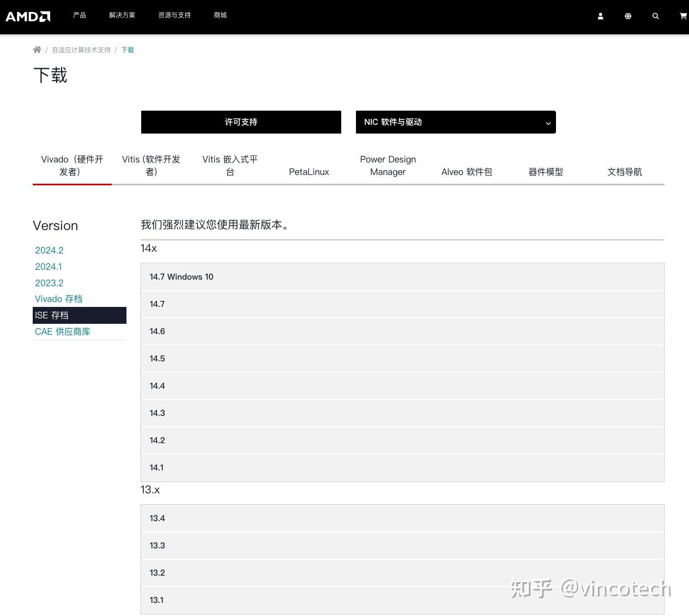Expand the 14.2 download entry
Screen dimensions: 689x616
[403, 440]
